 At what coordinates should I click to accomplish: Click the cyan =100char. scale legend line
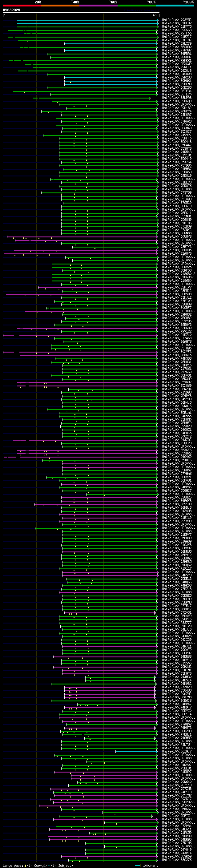137,866
